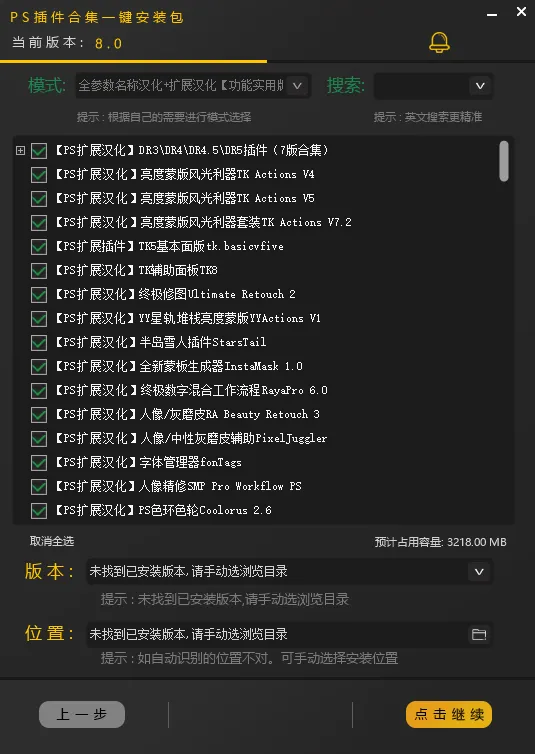This screenshot has width=535, height=754.
Task: Select the InstaMask 1.0 list entry
Action: click(x=179, y=366)
